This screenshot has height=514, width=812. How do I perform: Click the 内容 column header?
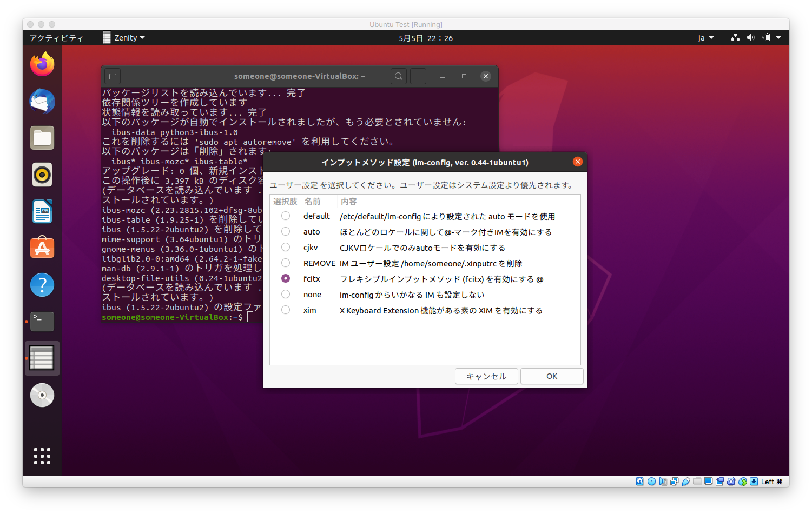click(459, 202)
